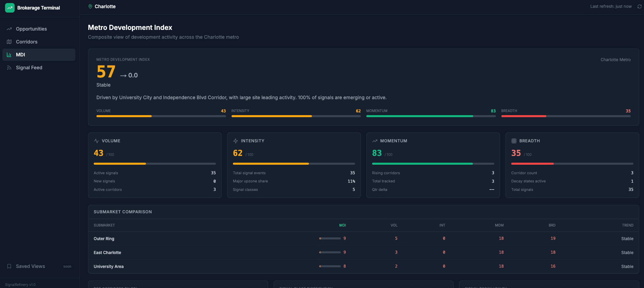The height and width of the screenshot is (288, 644).
Task: Click the University Area MDI mini bar
Action: point(330,266)
